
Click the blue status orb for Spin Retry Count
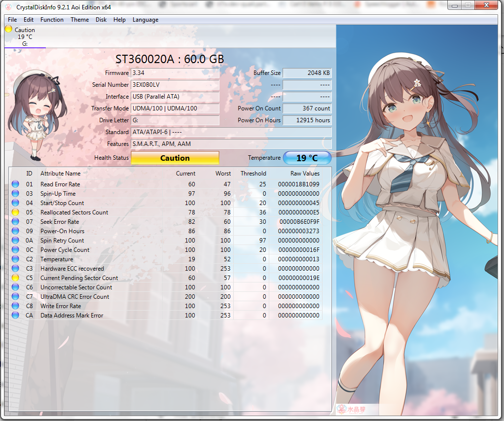[x=15, y=241]
